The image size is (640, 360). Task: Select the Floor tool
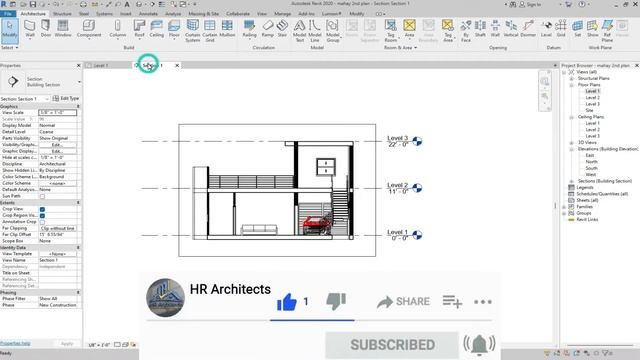coord(174,29)
